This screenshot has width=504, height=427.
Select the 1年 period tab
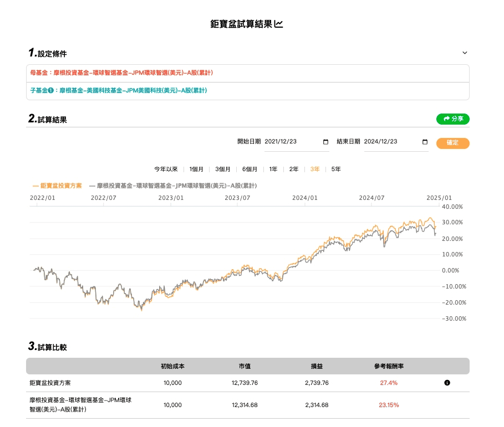pyautogui.click(x=273, y=169)
